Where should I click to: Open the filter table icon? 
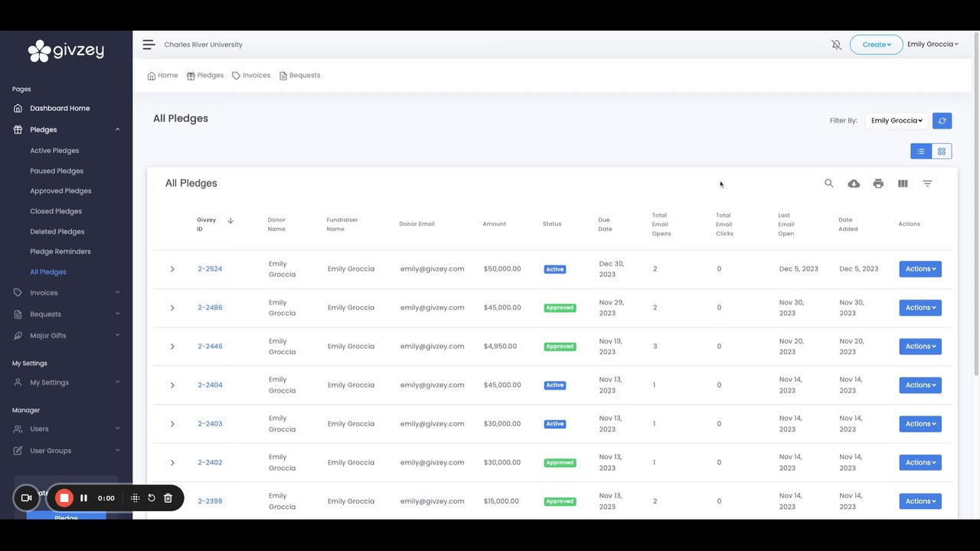(x=927, y=184)
